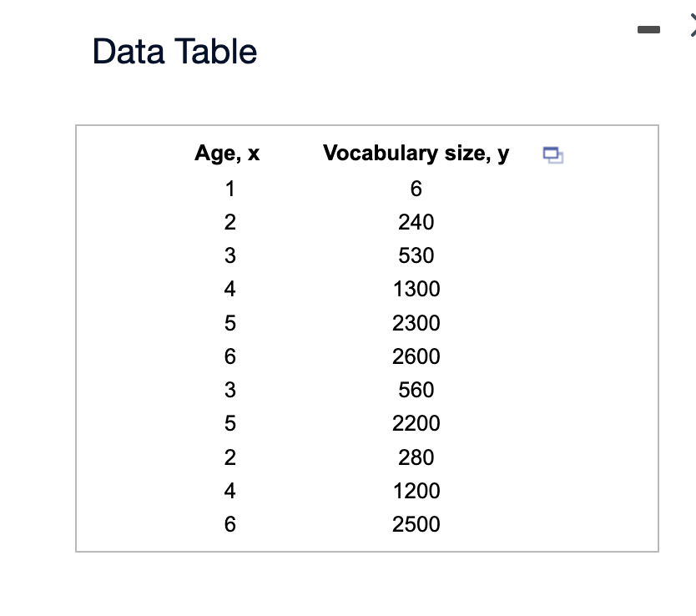Viewport: 696px width, 616px height.
Task: Click vocabulary value 560
Action: pyautogui.click(x=416, y=390)
